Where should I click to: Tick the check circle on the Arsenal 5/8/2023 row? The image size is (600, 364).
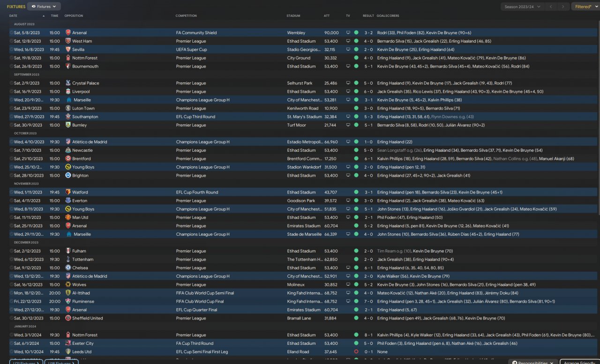[x=12, y=33]
